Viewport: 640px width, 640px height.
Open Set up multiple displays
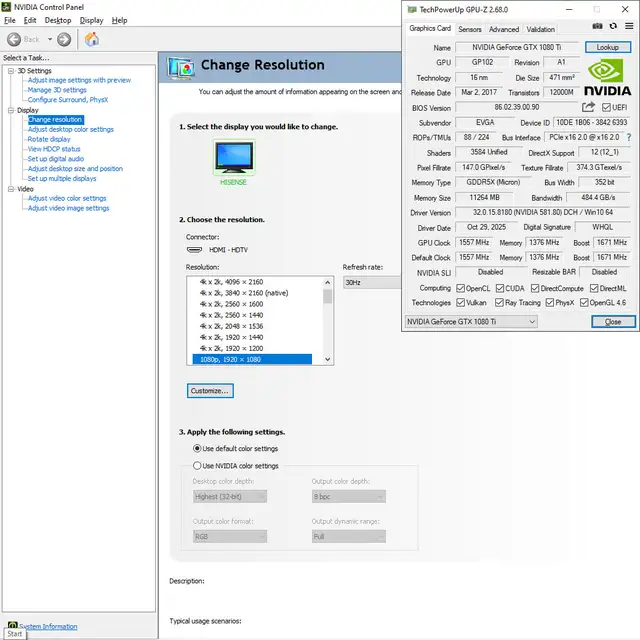pos(62,178)
